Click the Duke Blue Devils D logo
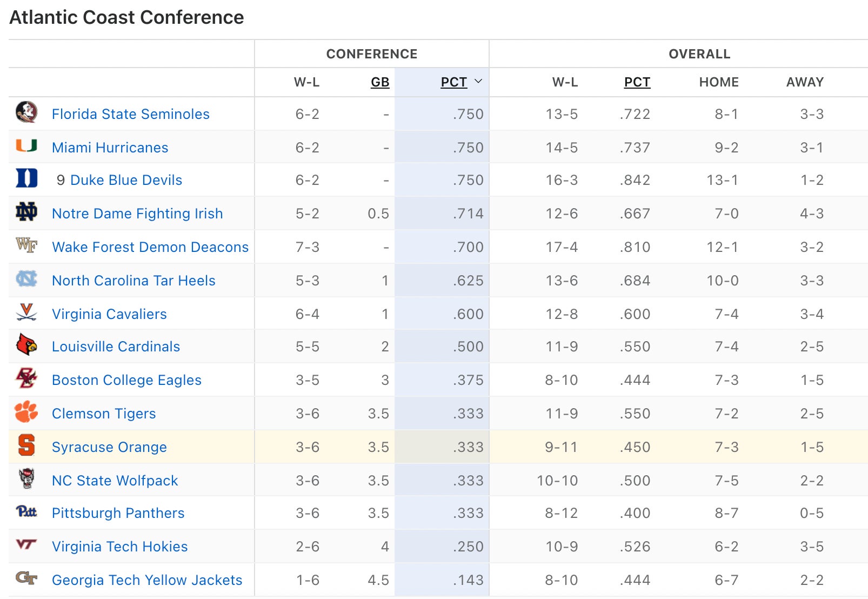The image size is (868, 599). tap(26, 178)
